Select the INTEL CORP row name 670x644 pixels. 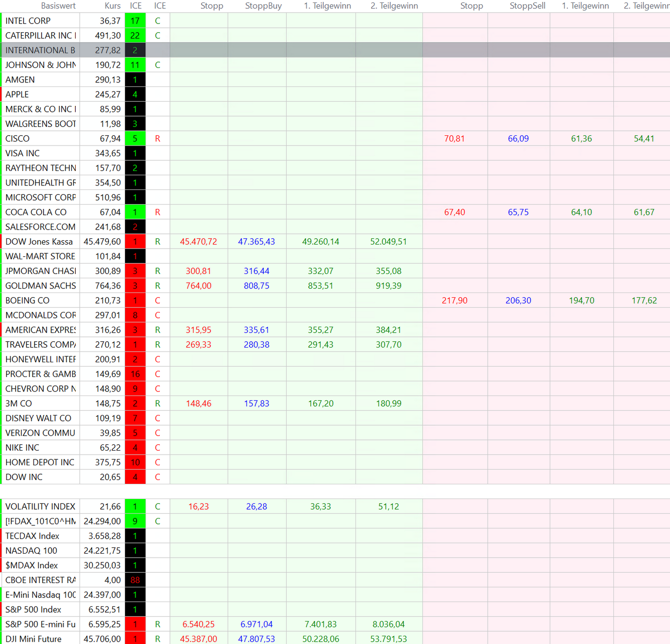coord(28,21)
